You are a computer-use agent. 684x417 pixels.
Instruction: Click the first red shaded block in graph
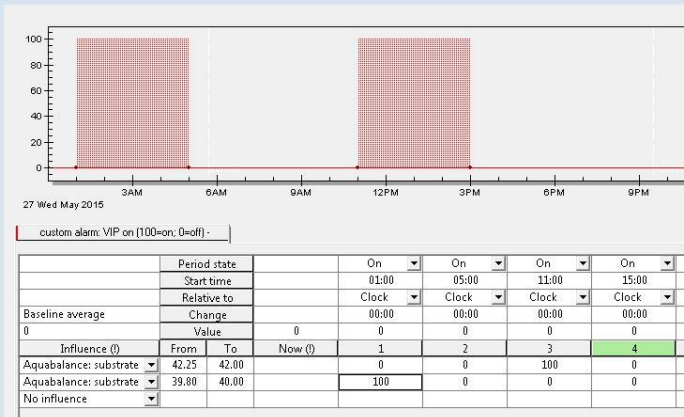[x=133, y=103]
